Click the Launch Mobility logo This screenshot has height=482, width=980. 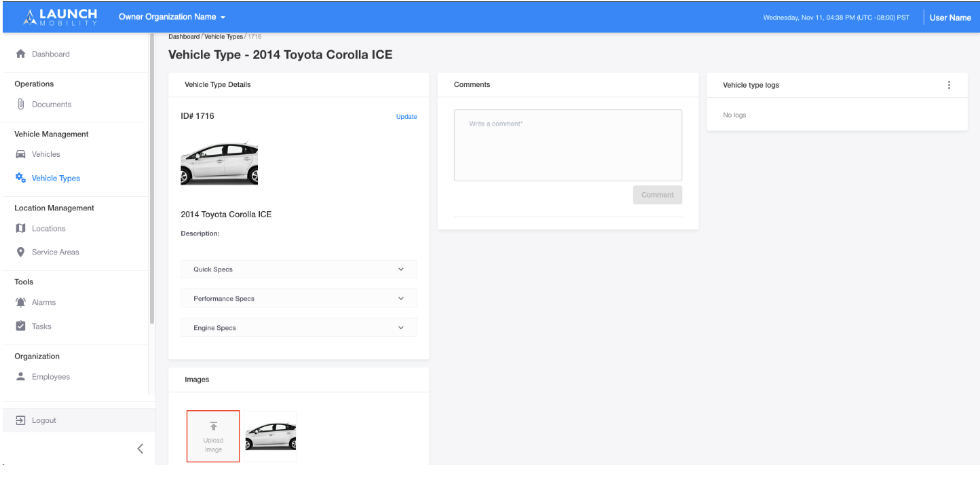[x=60, y=17]
